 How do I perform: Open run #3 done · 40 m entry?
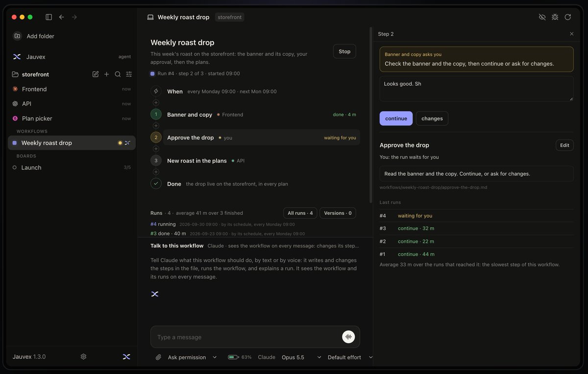tap(253, 234)
